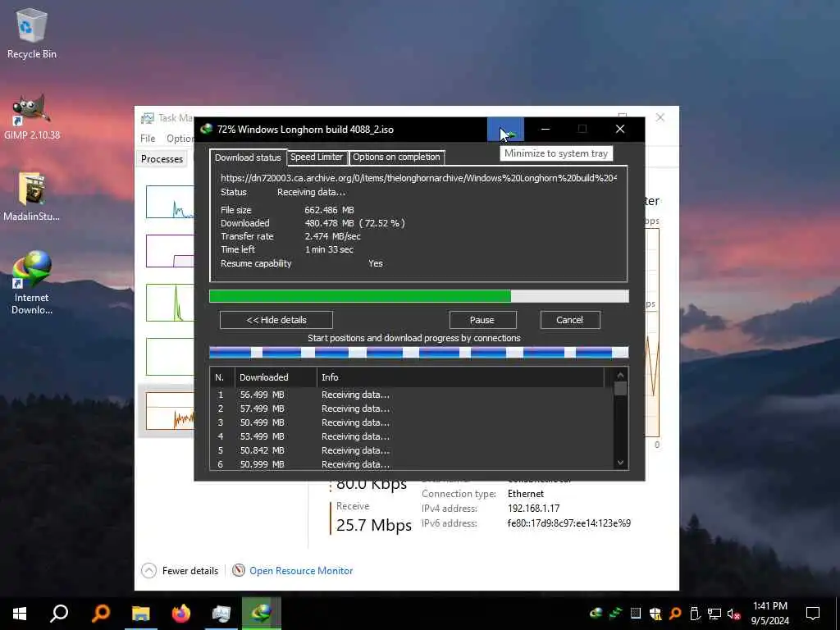
Task: Open the Windows Start menu
Action: [x=20, y=614]
